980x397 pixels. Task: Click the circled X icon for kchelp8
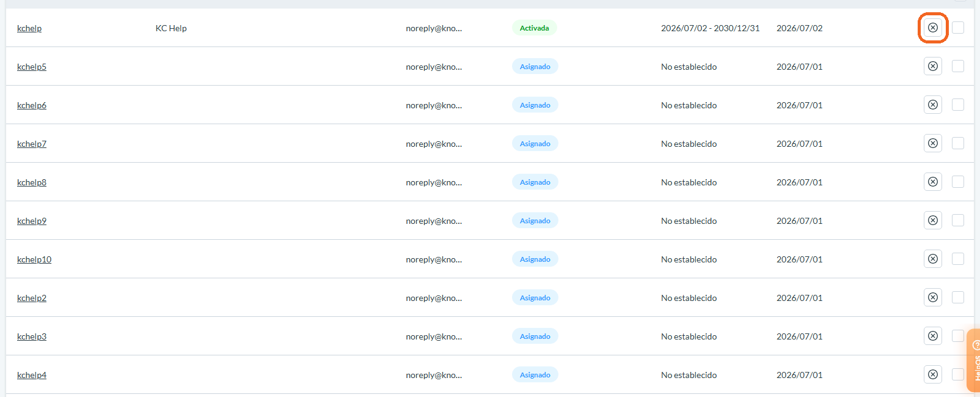(x=933, y=182)
